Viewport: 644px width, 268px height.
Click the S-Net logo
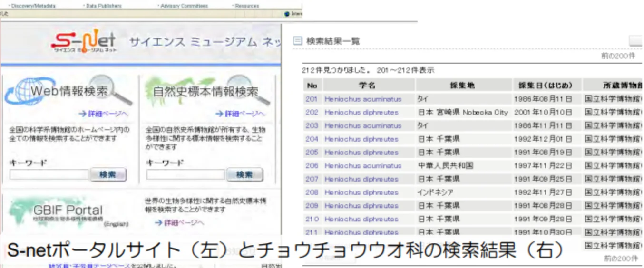click(83, 42)
